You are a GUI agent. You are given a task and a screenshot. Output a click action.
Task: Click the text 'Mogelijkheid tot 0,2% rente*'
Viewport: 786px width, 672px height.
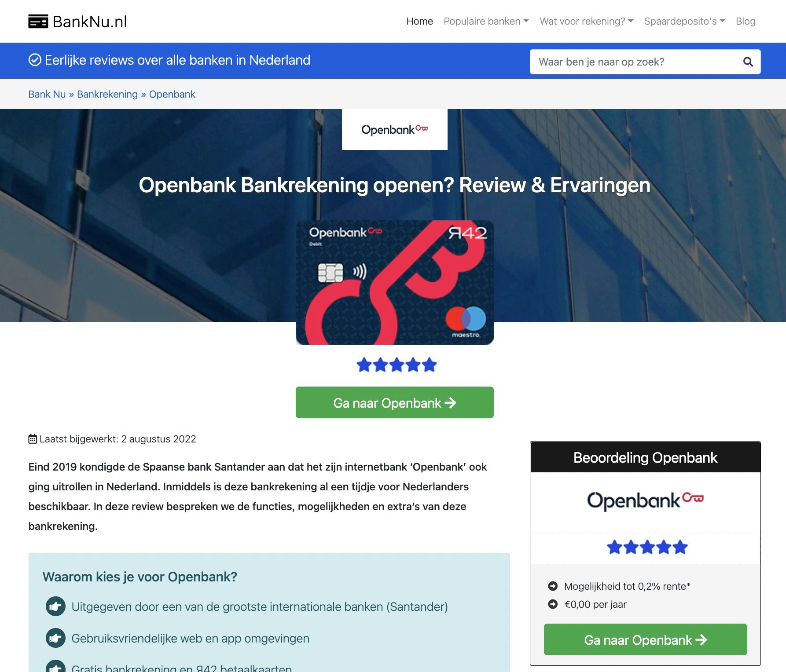pos(627,586)
